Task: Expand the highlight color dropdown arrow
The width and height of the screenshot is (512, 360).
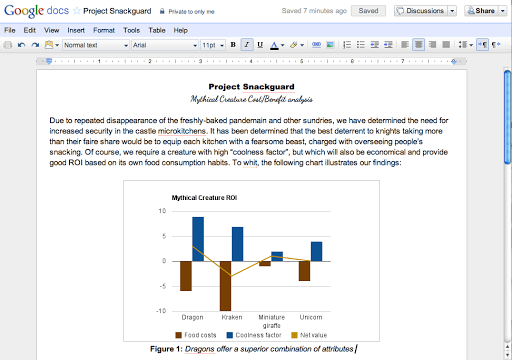Action: click(302, 45)
